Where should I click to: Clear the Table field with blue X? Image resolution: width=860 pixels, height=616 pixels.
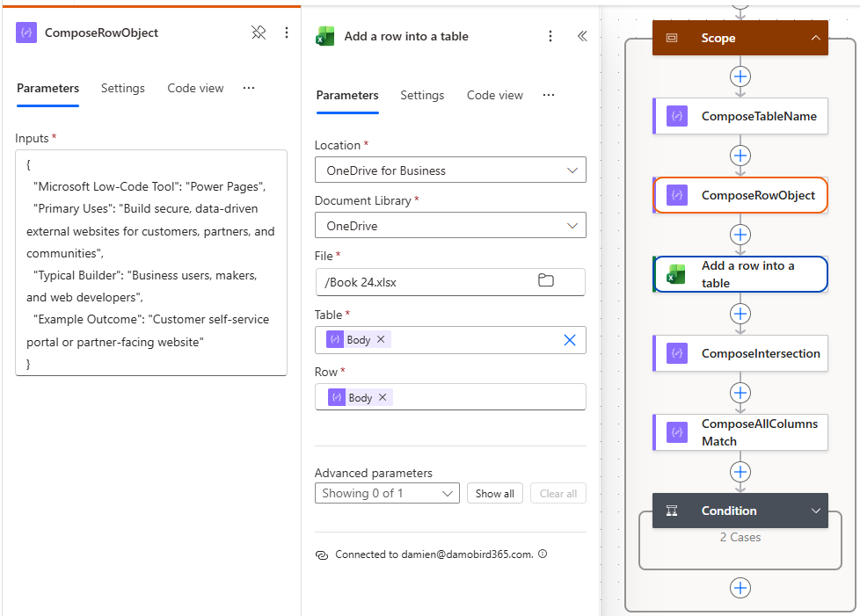[x=570, y=340]
